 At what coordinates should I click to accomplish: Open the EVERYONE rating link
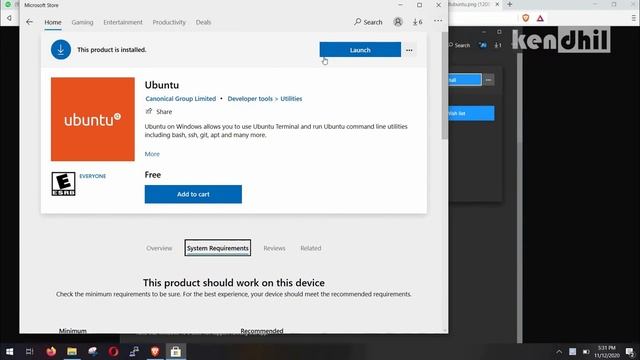pyautogui.click(x=93, y=176)
